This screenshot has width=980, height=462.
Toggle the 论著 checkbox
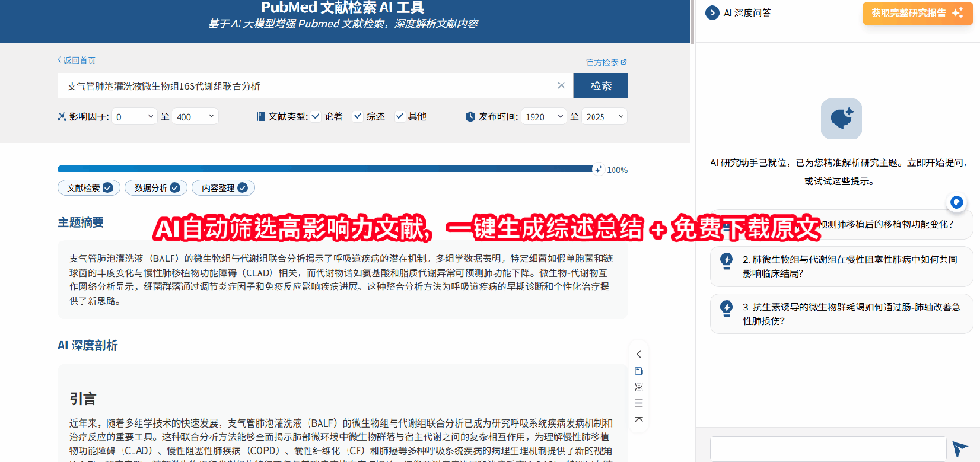316,116
